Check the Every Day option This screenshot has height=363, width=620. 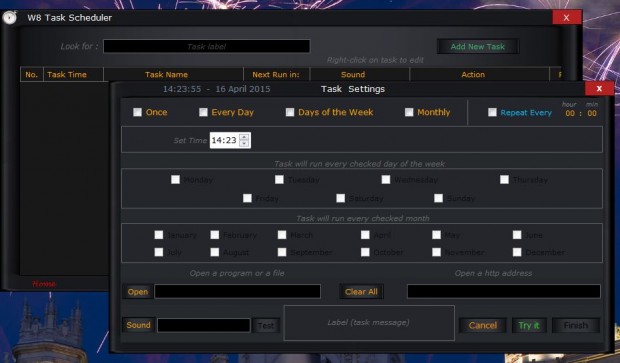pos(203,112)
